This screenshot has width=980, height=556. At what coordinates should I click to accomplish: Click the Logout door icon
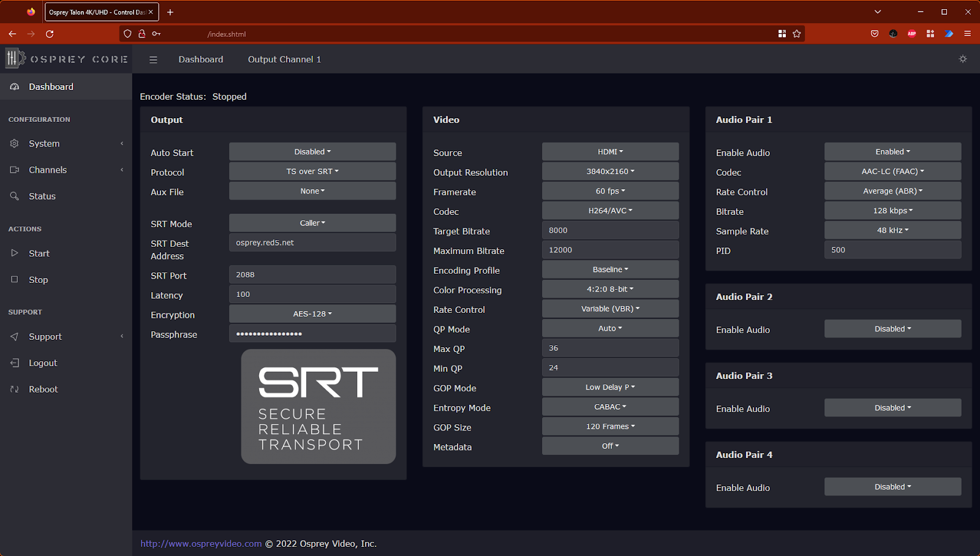pyautogui.click(x=15, y=363)
